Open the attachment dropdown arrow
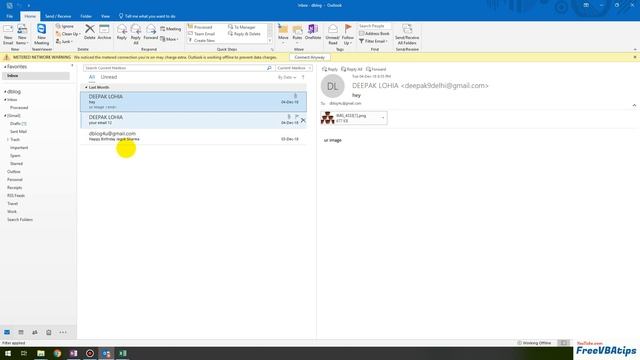Viewport: 640px width, 360px height. pyautogui.click(x=383, y=118)
